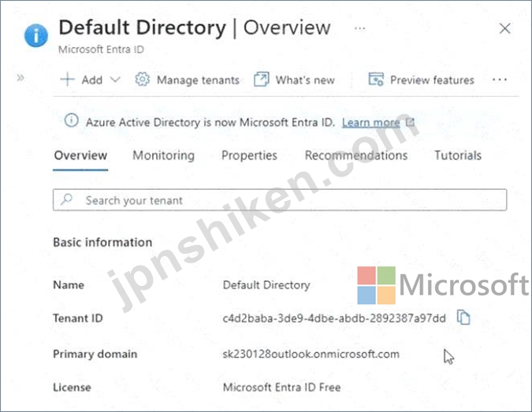Go to the Properties tab
Screen dimensions: 532x412
tap(249, 155)
